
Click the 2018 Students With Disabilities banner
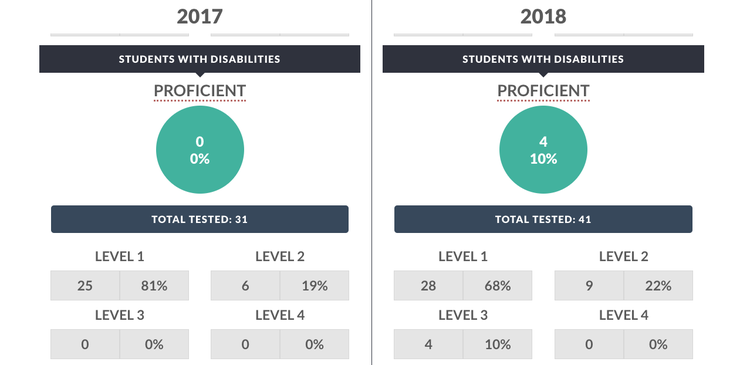click(543, 59)
